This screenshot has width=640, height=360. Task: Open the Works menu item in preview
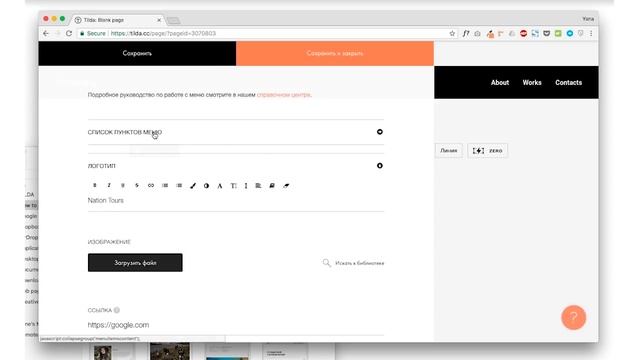(532, 82)
